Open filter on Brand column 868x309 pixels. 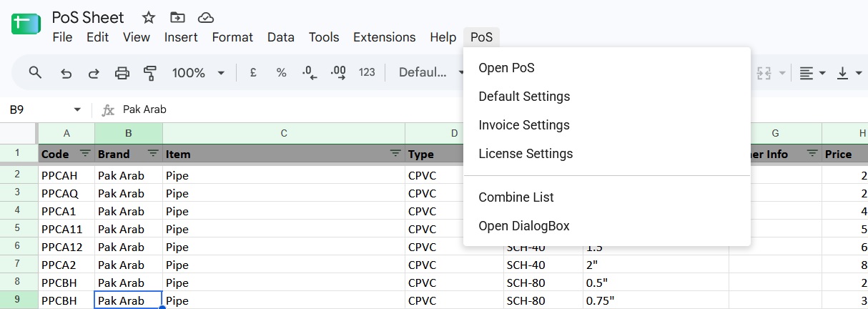click(x=153, y=154)
